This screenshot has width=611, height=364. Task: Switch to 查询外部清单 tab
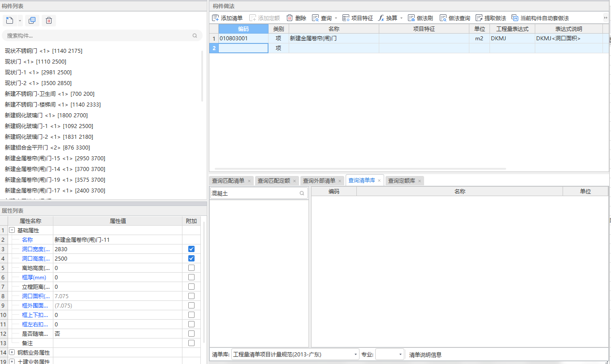coord(319,181)
